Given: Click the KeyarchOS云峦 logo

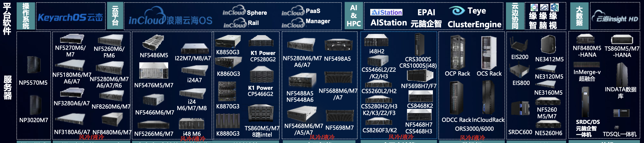Looking at the screenshot, I should point(71,17).
